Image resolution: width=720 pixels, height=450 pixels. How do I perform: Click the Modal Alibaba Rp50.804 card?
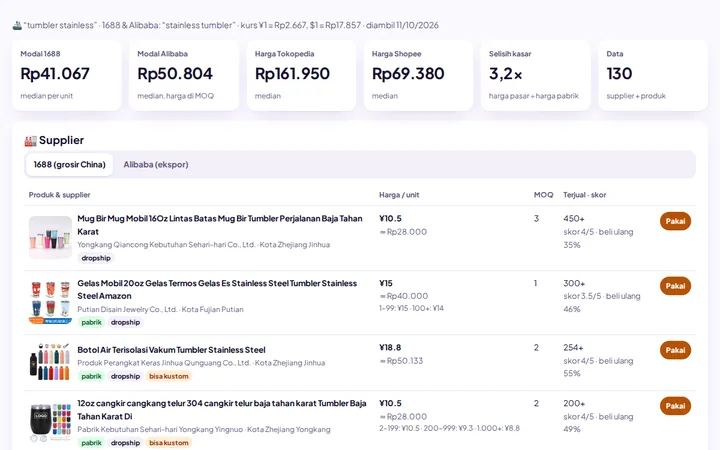click(184, 75)
